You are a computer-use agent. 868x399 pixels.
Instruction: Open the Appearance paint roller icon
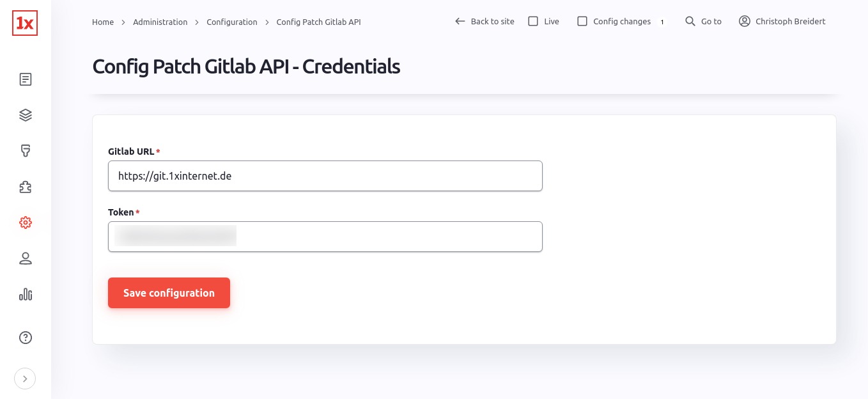[25, 151]
